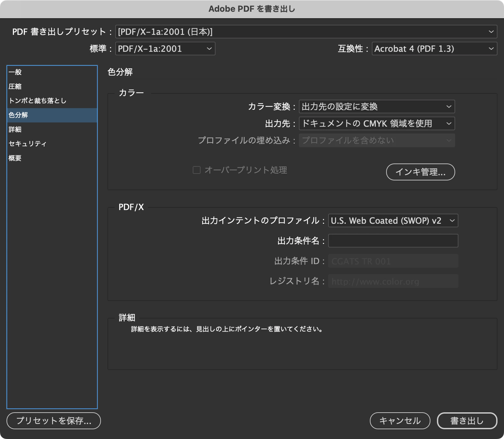Click the Adobe PDF を書き出し title
Image resolution: width=504 pixels, height=439 pixels.
pos(252,9)
